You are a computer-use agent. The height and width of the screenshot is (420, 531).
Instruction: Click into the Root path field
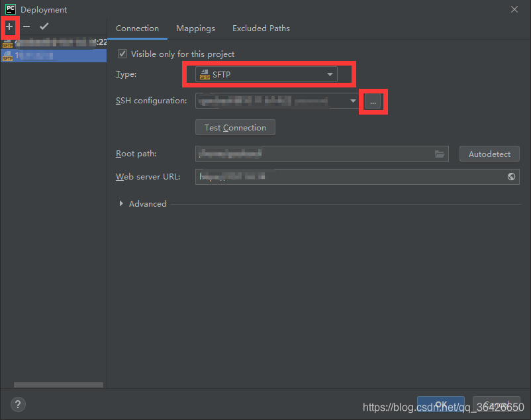[x=322, y=154]
